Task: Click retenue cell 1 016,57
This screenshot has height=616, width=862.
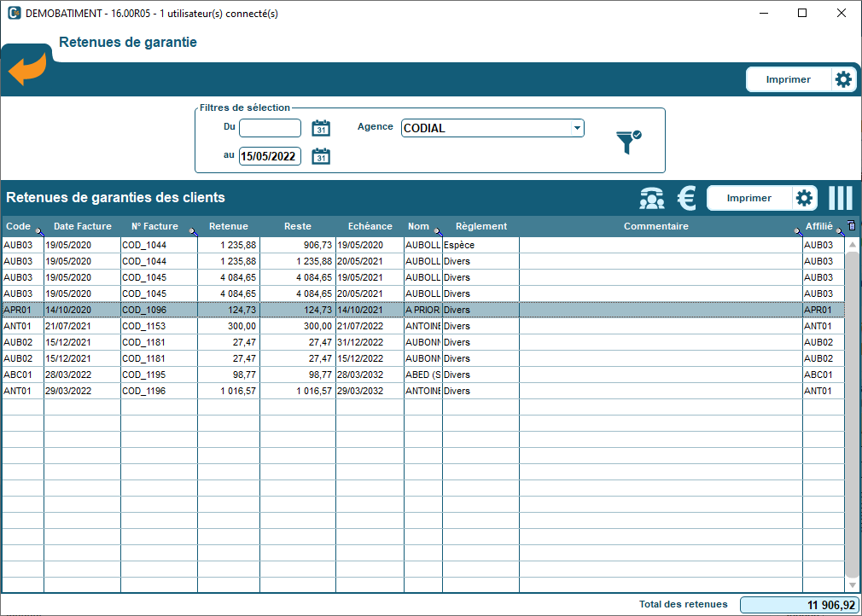Action: point(228,392)
